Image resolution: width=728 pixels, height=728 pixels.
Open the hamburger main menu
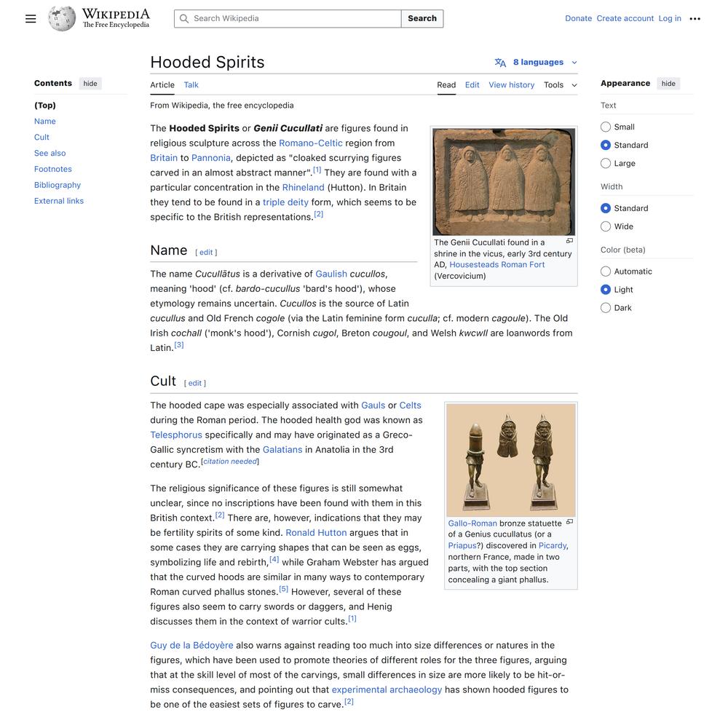31,19
